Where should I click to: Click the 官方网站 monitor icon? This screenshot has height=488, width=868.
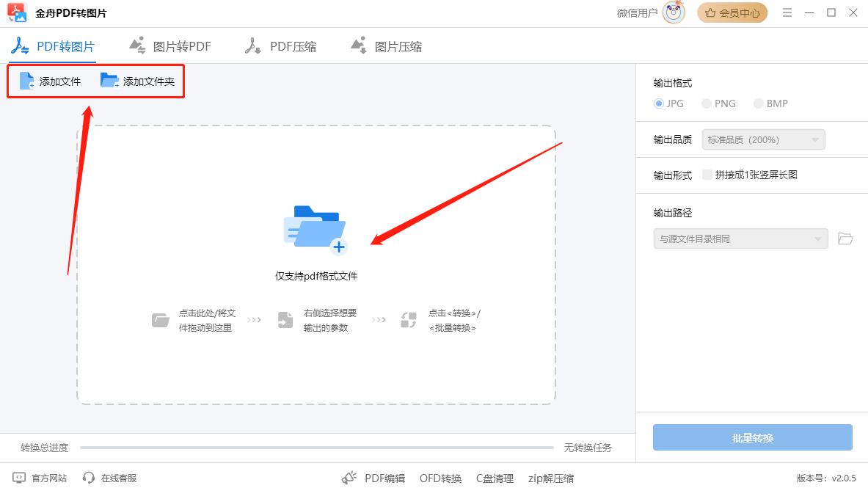pos(19,478)
